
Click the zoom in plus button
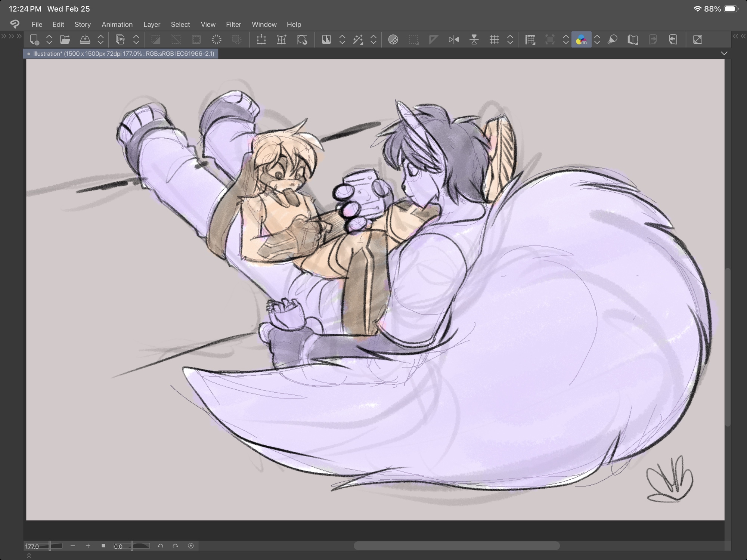88,546
